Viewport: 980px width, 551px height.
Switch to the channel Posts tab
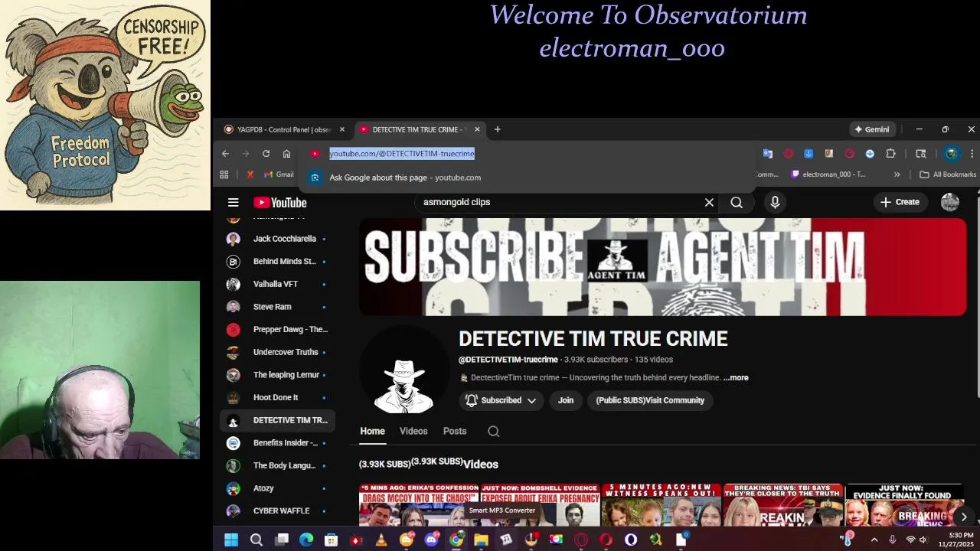pos(455,432)
